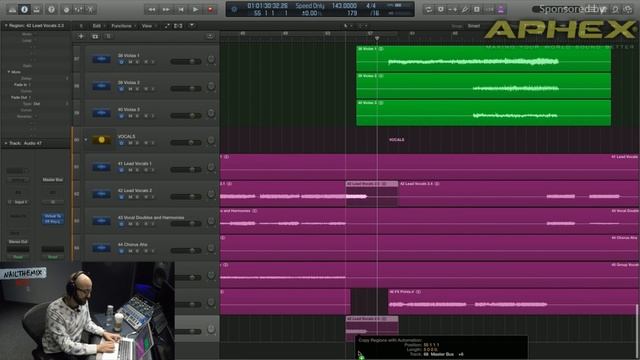Click pan knob on 40 Voices 3
Screen dimensions: 640x360
click(211, 113)
